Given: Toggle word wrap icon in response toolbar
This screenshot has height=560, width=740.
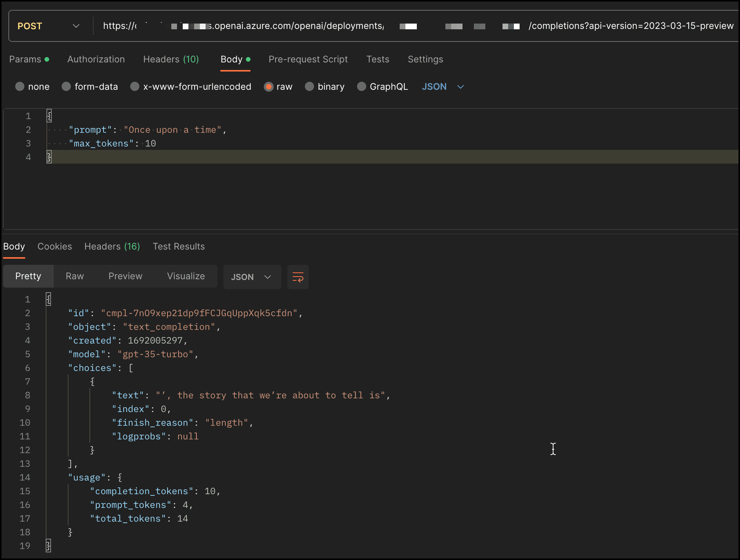Looking at the screenshot, I should [x=298, y=277].
